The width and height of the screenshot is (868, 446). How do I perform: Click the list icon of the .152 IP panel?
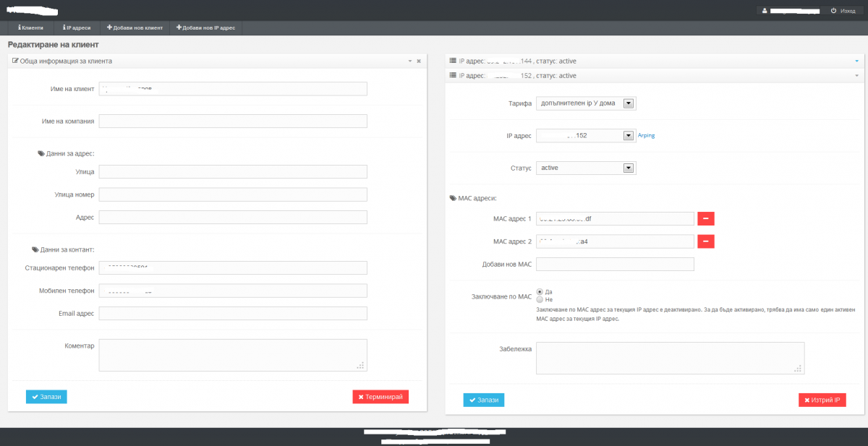tap(453, 75)
